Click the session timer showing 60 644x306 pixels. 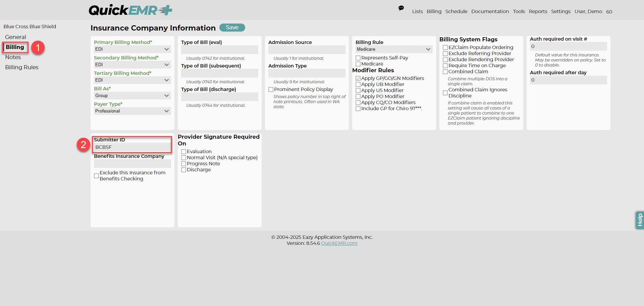[x=609, y=12]
